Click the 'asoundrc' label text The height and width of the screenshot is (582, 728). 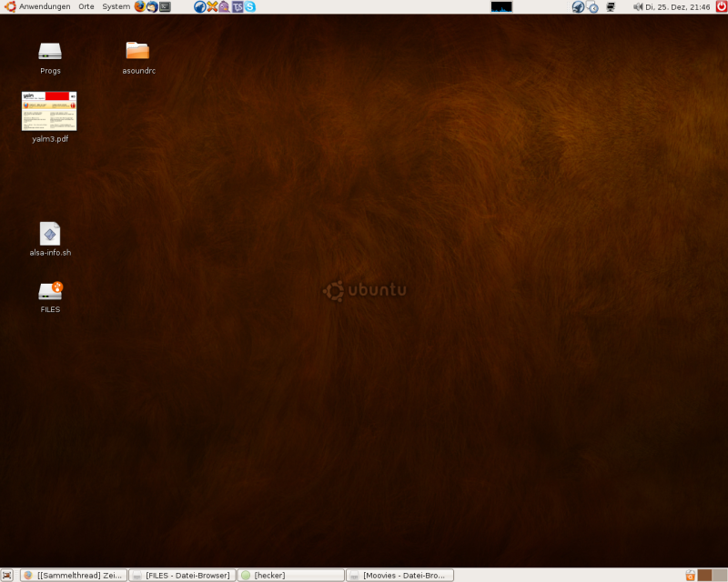pyautogui.click(x=138, y=71)
